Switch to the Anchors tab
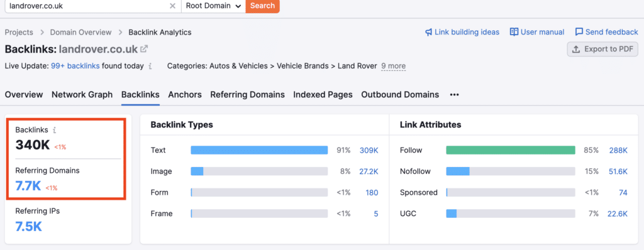The height and width of the screenshot is (250, 644). [x=185, y=95]
